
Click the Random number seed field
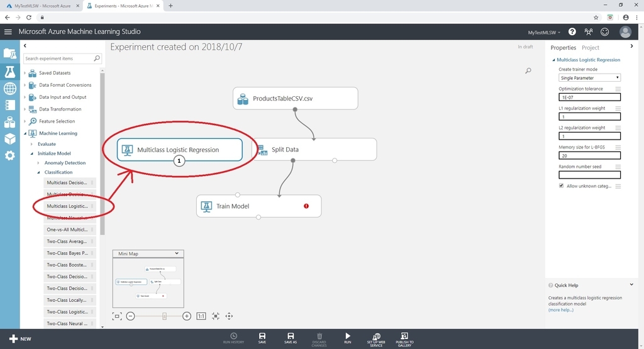(x=589, y=175)
